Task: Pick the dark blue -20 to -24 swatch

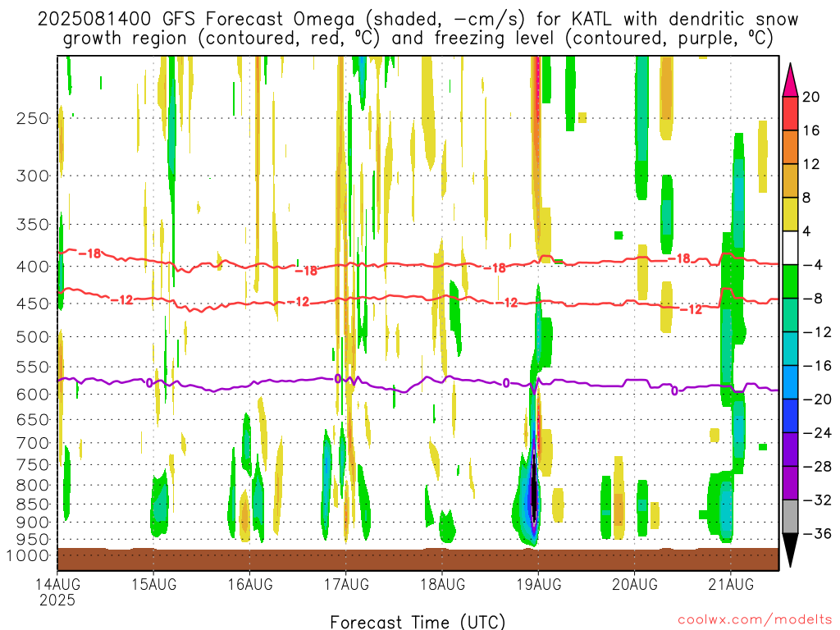Action: pos(790,416)
